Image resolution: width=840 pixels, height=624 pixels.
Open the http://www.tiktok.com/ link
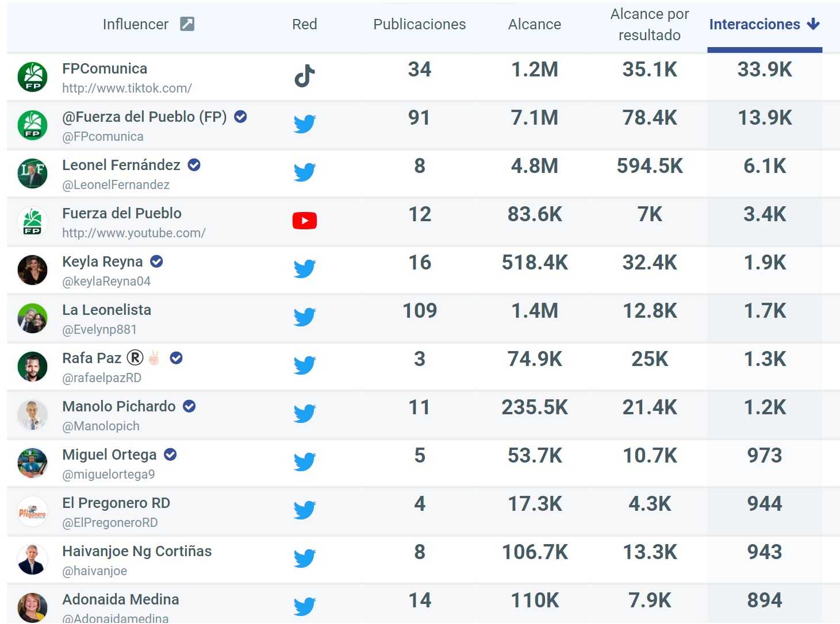click(126, 88)
